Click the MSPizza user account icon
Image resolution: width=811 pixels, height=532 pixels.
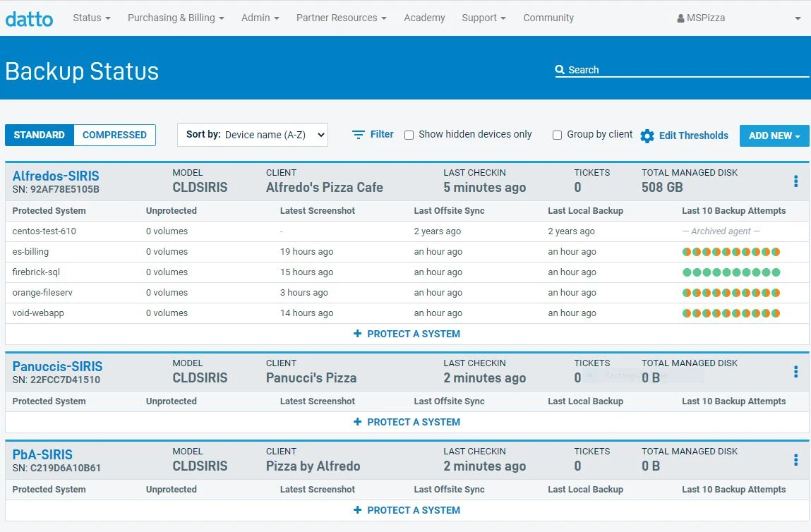[x=680, y=18]
